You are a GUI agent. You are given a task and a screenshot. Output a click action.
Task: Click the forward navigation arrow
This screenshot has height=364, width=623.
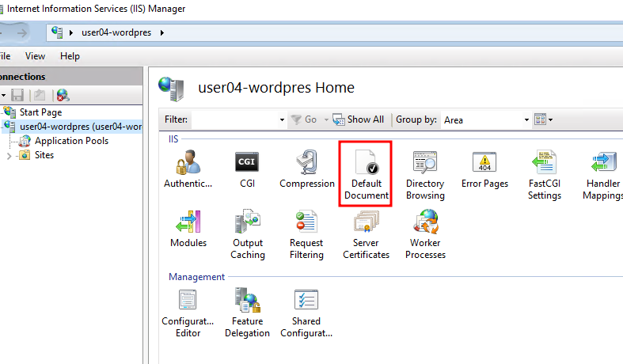[22, 33]
